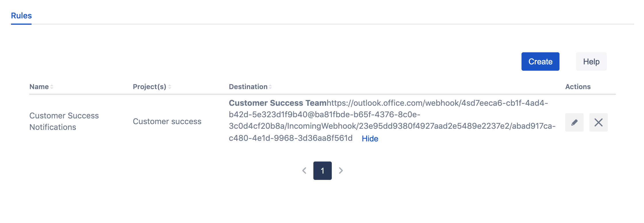Click the Customer success project cell

pos(167,121)
